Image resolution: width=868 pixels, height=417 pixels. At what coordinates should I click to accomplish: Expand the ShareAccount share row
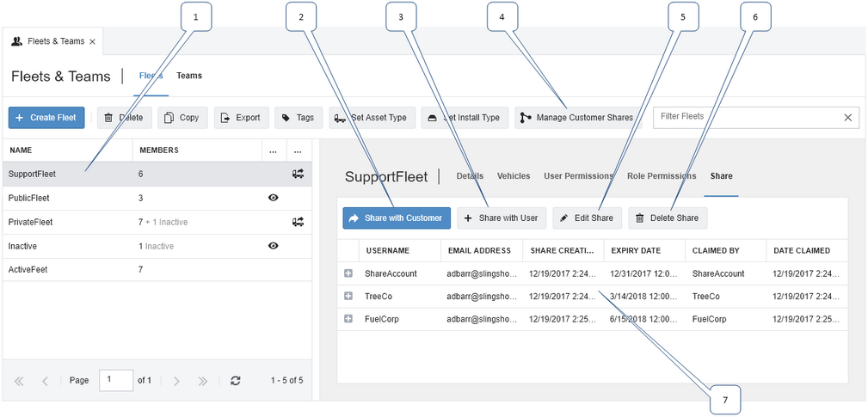point(348,273)
